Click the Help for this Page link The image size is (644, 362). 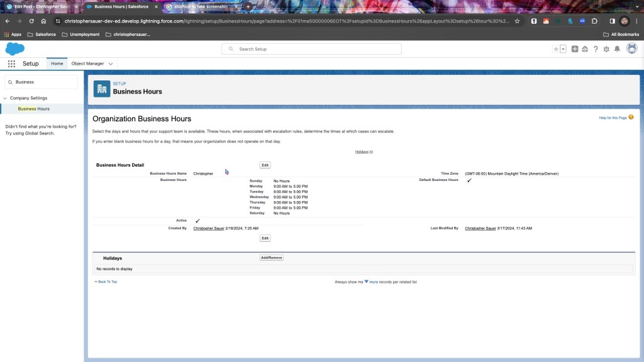coord(613,118)
